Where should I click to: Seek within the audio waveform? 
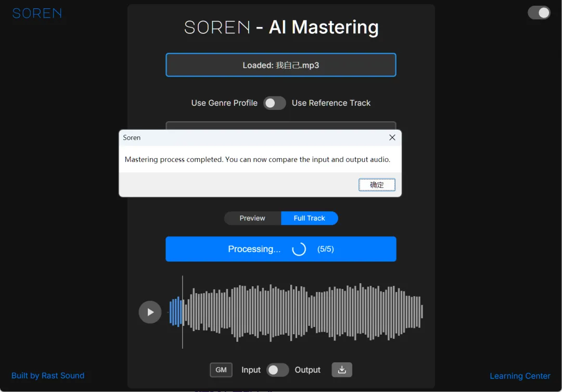(x=296, y=312)
